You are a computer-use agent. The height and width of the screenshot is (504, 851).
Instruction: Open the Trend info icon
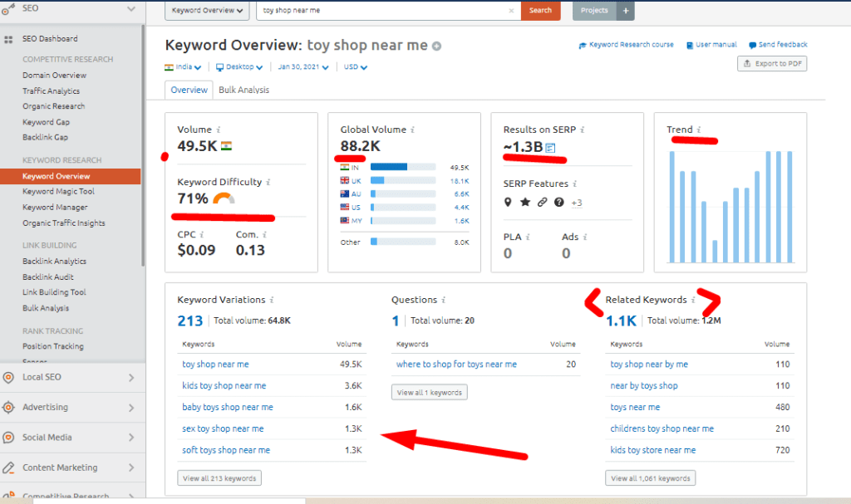[x=699, y=130]
